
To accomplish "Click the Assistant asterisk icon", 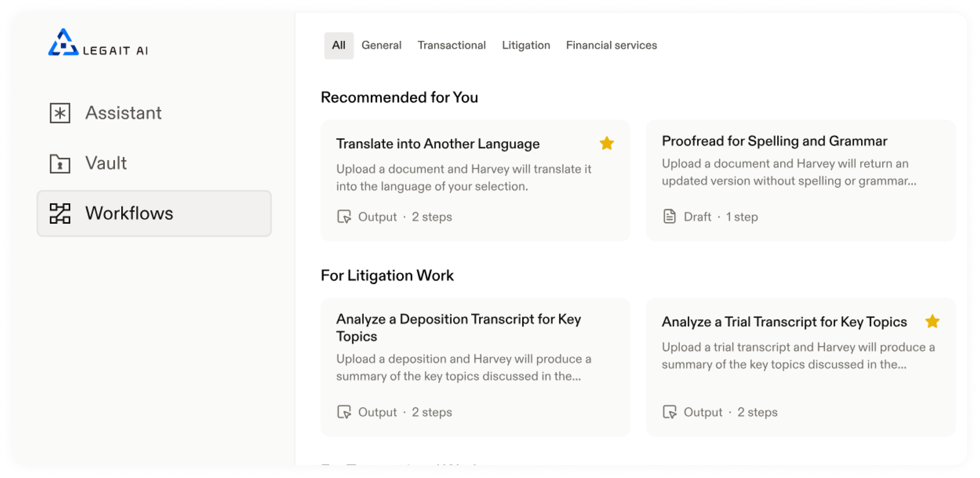I will 60,113.
